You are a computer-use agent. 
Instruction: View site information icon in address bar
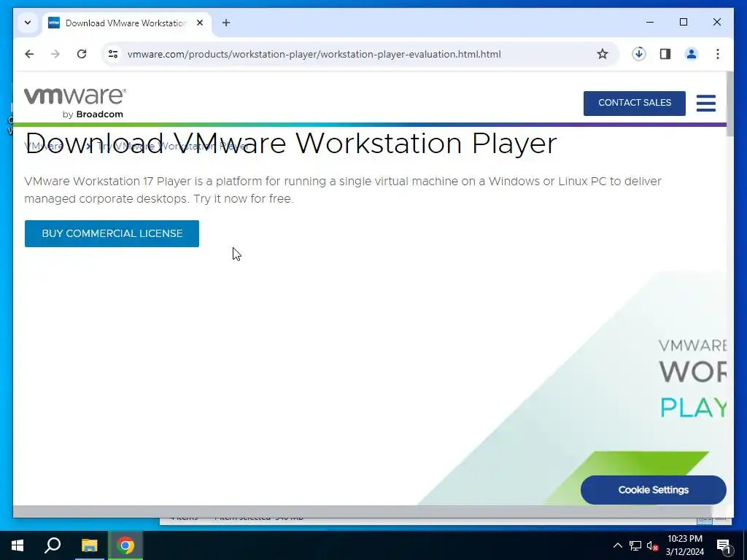point(113,54)
